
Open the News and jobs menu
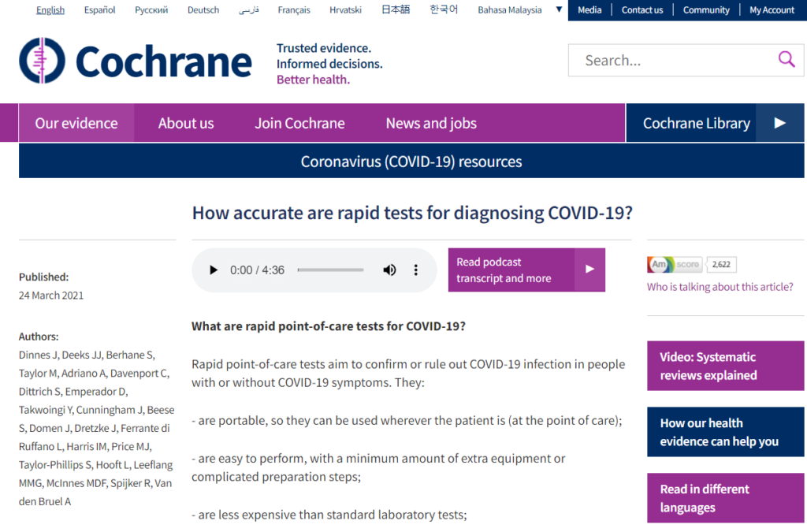[431, 123]
